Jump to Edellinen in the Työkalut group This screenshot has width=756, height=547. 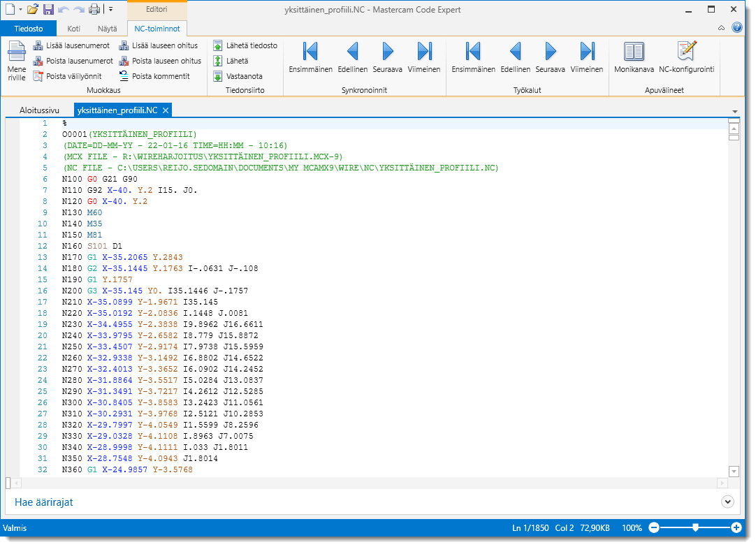click(x=516, y=57)
